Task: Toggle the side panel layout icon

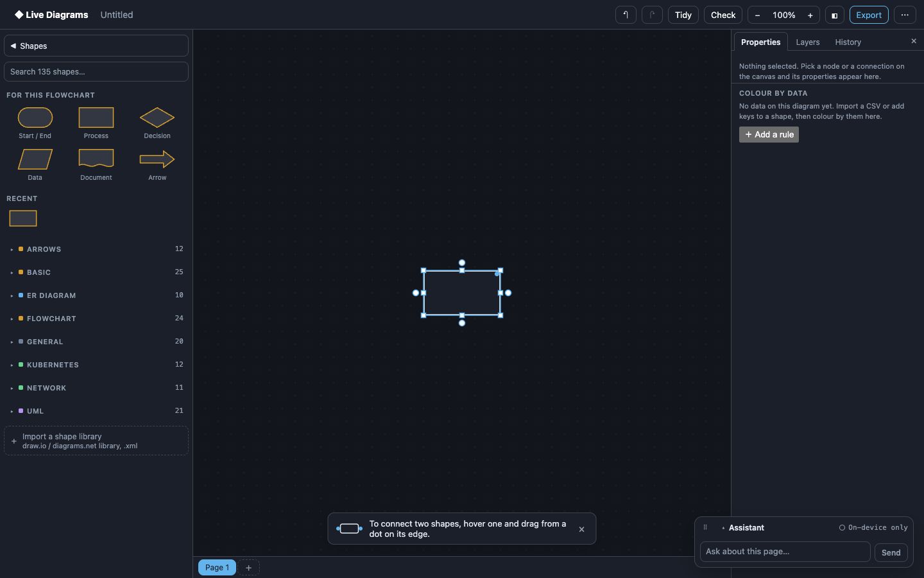Action: tap(834, 15)
